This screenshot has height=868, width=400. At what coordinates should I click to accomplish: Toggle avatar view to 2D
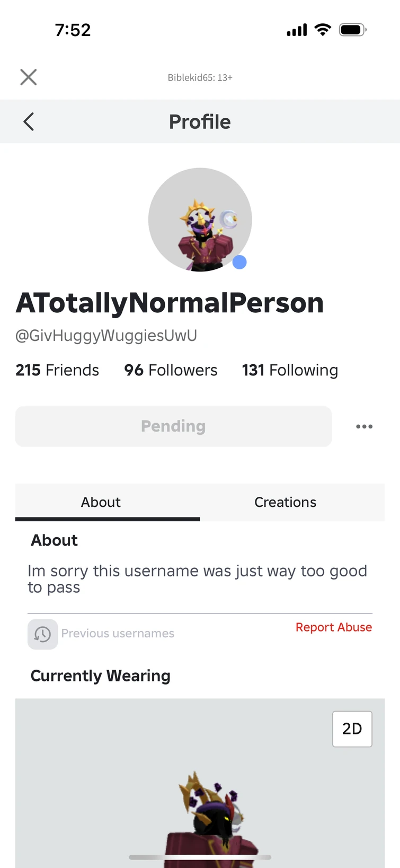(352, 729)
